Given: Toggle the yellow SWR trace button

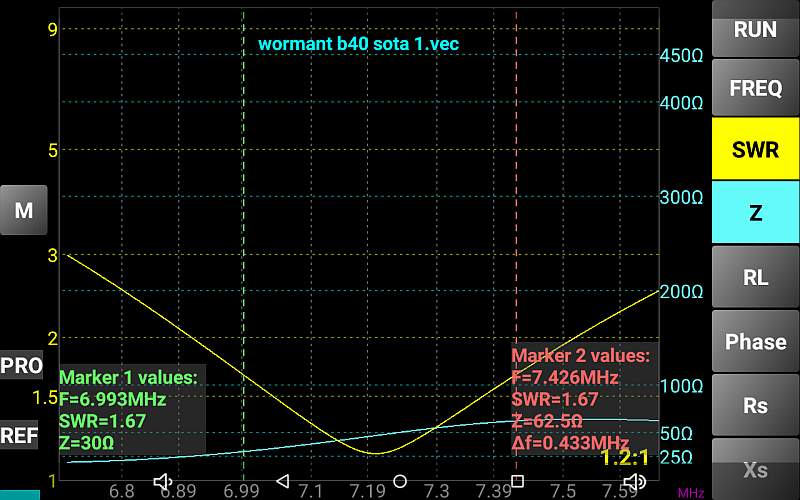Looking at the screenshot, I should (755, 150).
